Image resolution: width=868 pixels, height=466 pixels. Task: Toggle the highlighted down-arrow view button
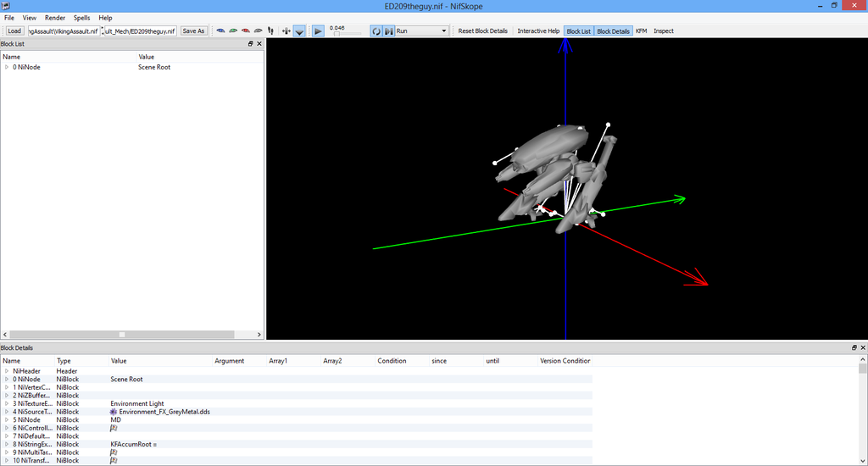pyautogui.click(x=299, y=31)
